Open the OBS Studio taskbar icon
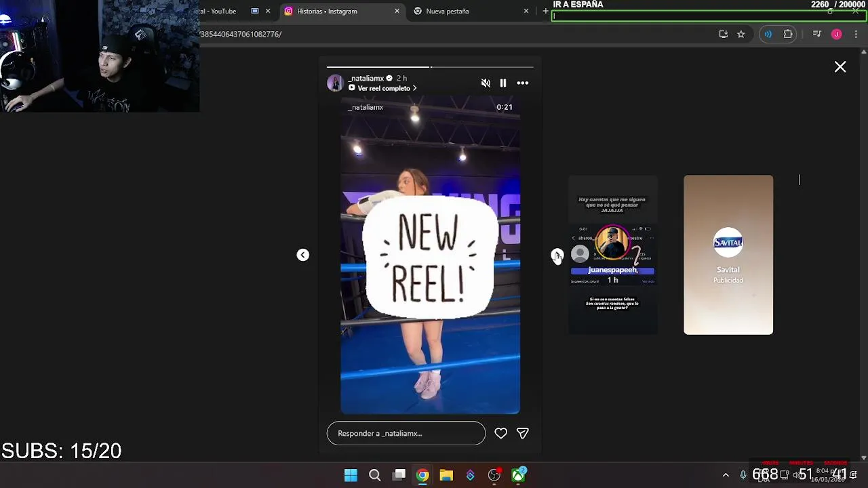 point(494,475)
